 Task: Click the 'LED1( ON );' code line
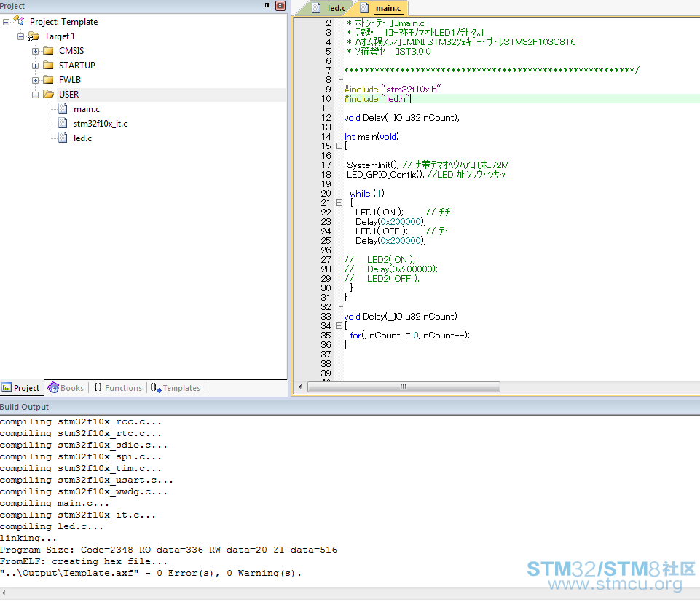click(380, 213)
